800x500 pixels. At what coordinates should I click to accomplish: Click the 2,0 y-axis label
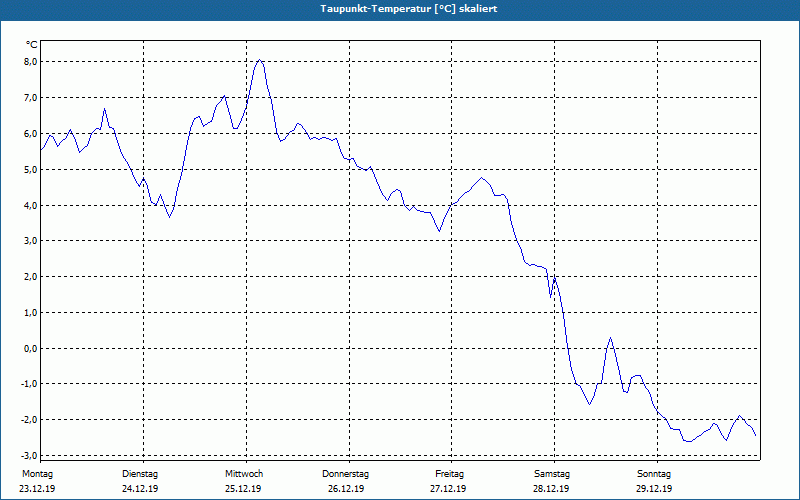click(31, 277)
